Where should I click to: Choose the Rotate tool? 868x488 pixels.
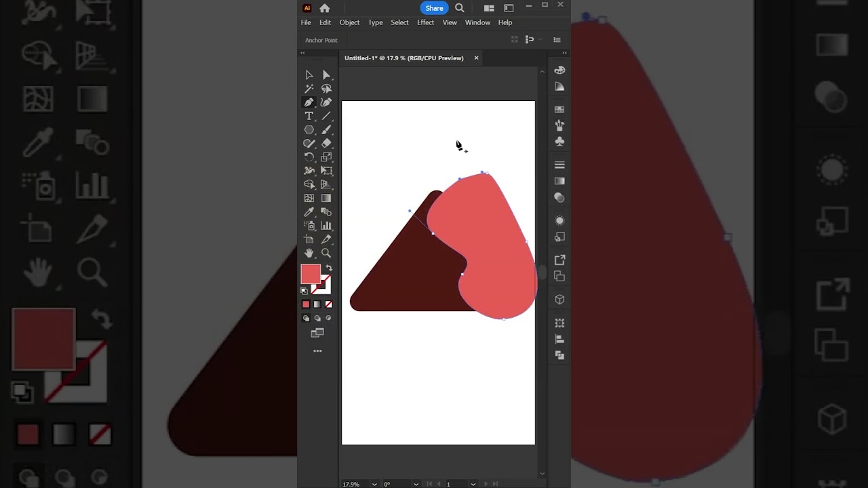point(309,157)
